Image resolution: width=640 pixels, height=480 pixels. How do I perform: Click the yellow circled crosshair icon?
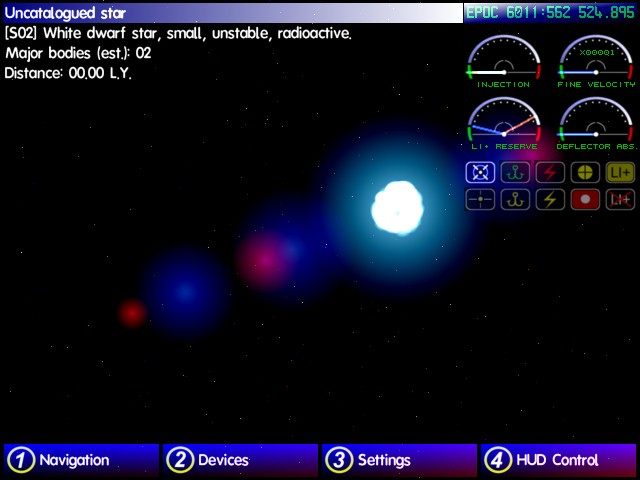[585, 172]
